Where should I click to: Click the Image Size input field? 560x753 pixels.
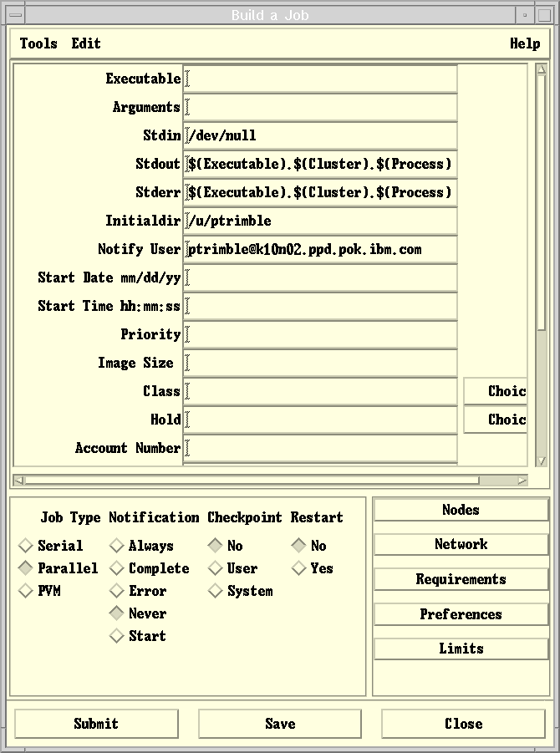pyautogui.click(x=320, y=363)
